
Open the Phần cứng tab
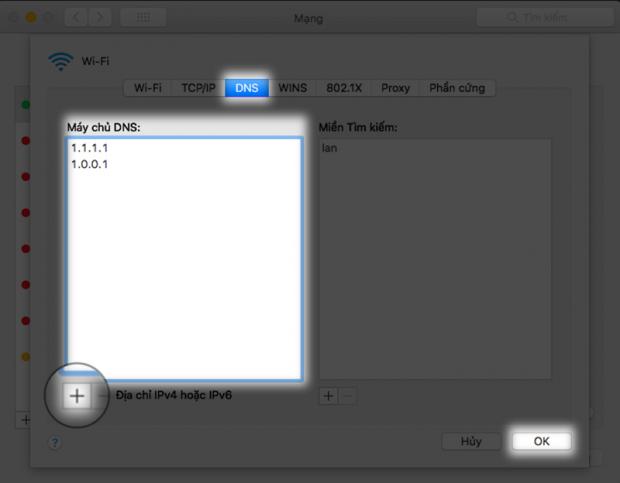coord(456,88)
